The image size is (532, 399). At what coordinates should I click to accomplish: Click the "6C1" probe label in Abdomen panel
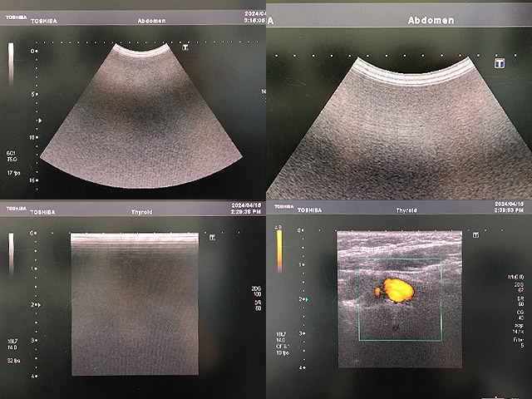point(11,153)
